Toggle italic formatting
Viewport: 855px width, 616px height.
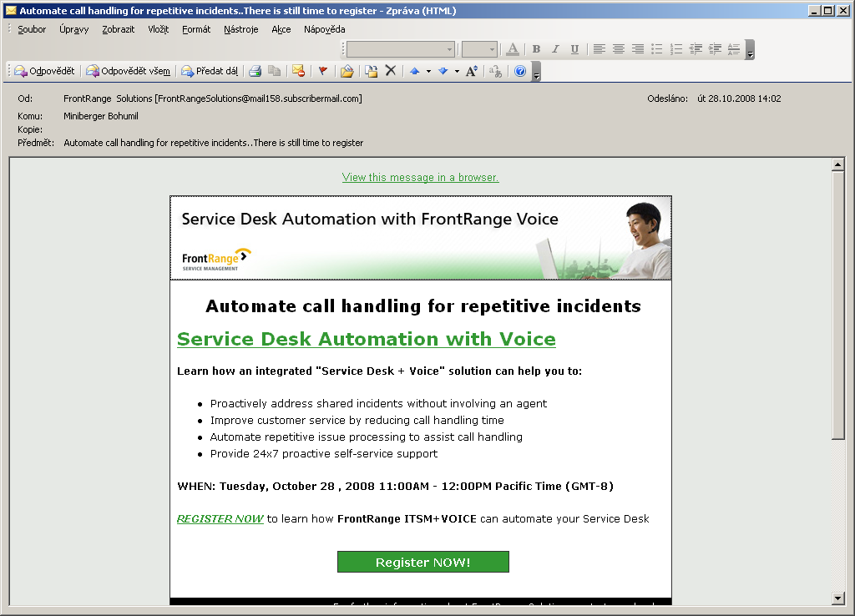555,49
